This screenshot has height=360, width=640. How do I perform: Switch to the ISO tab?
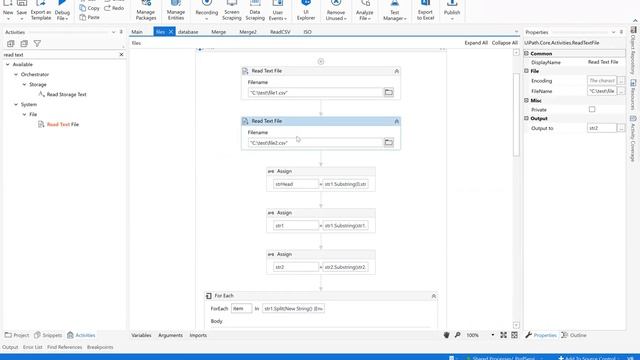307,32
